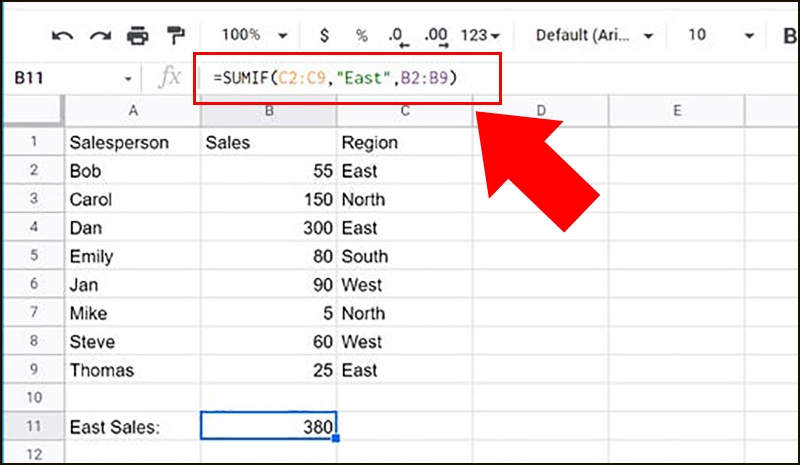The height and width of the screenshot is (465, 800).
Task: Format as currency with dollar icon
Action: [x=324, y=35]
